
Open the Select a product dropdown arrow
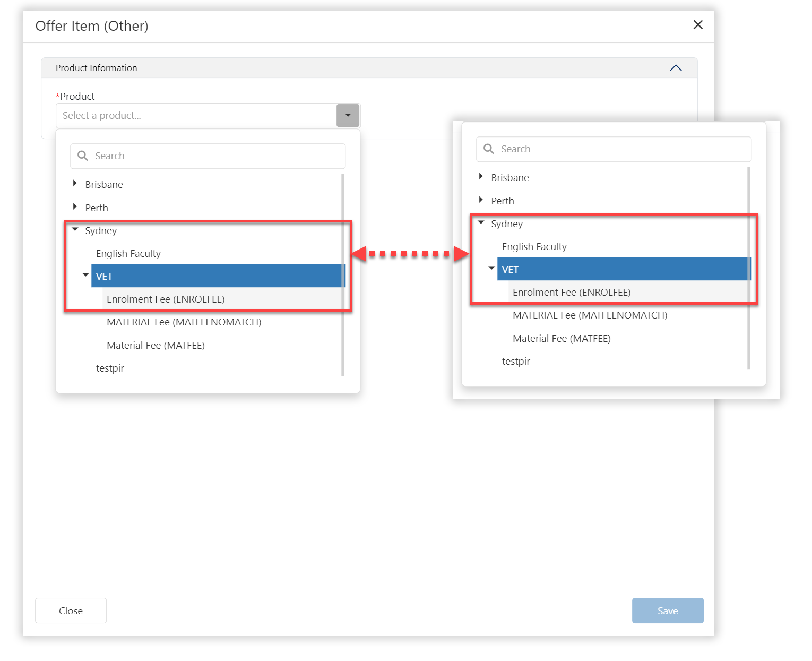point(348,115)
